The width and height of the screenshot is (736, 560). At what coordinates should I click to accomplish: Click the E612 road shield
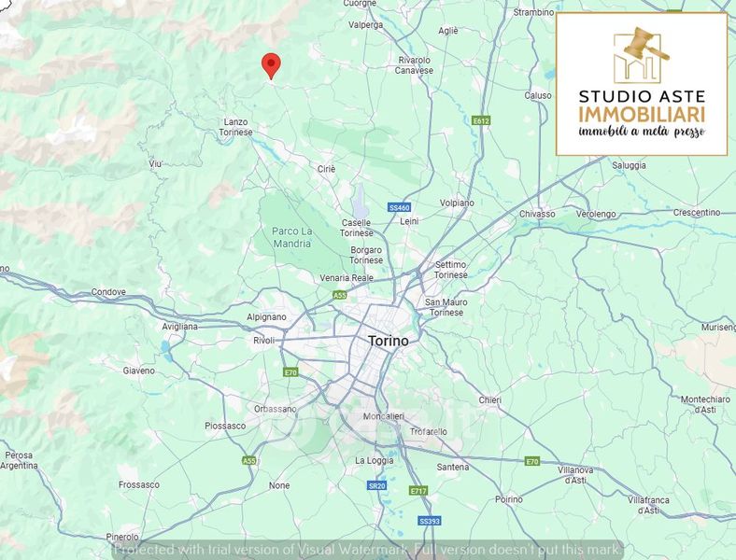tap(481, 121)
